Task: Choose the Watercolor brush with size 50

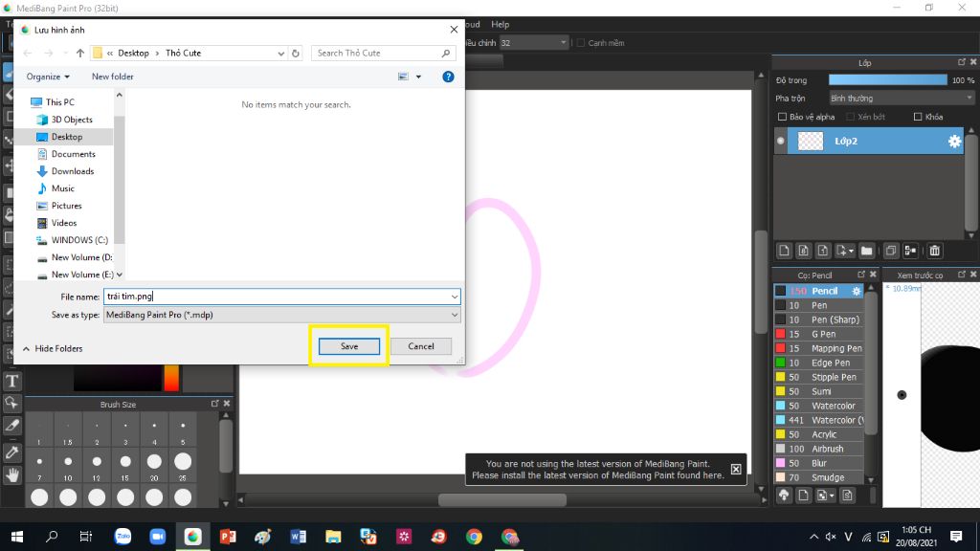Action: [819, 406]
